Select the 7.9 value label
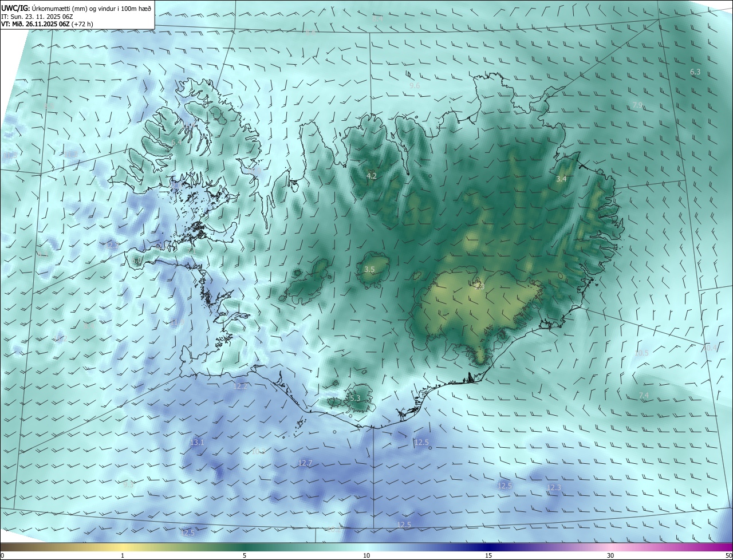 point(637,105)
